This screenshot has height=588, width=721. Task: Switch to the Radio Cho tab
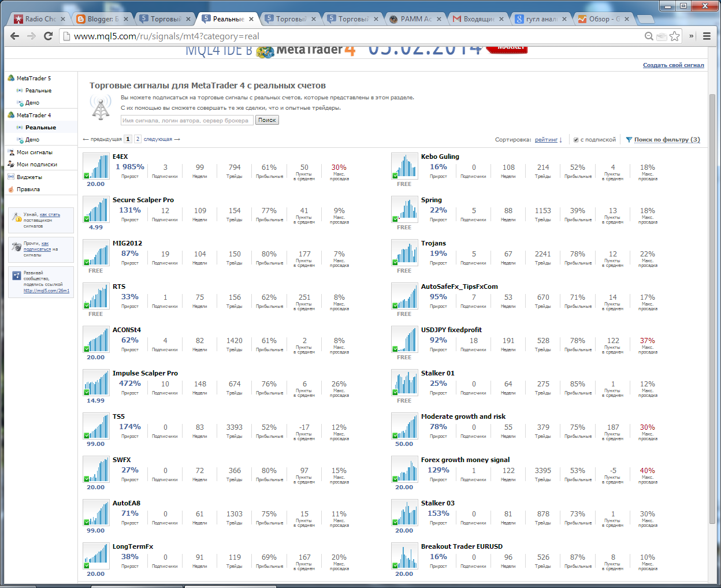40,19
